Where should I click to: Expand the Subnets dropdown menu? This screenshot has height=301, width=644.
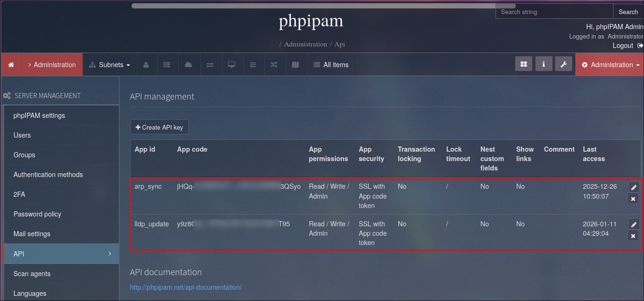(110, 65)
